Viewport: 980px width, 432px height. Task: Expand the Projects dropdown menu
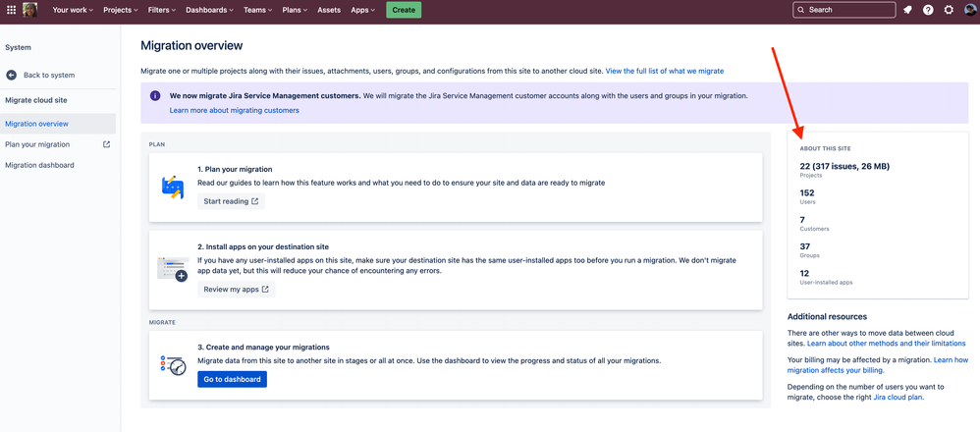[x=121, y=10]
